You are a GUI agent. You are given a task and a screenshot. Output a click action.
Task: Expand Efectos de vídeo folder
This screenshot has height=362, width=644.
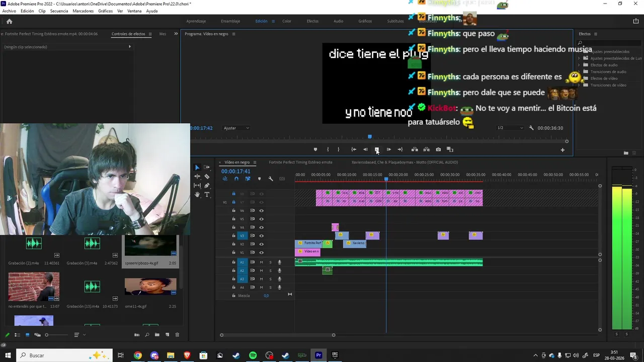point(579,78)
